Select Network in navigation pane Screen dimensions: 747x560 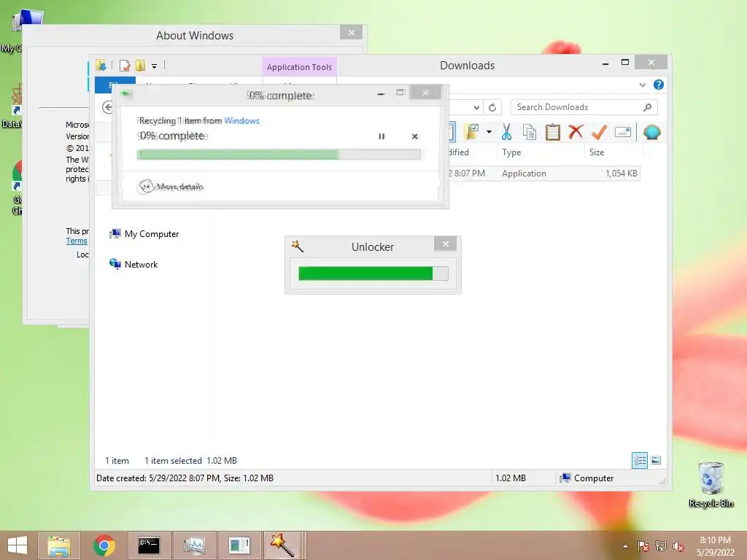(x=133, y=264)
